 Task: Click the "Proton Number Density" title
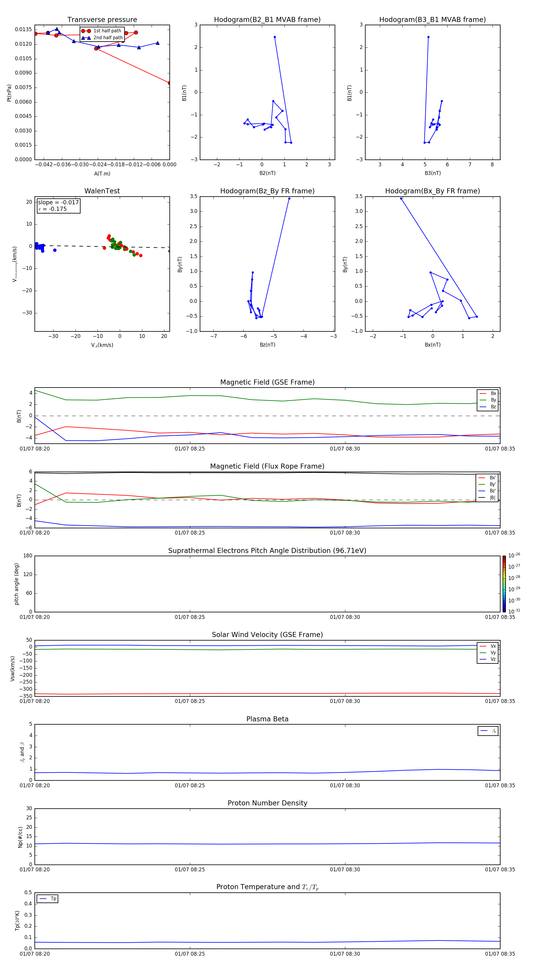[267, 804]
